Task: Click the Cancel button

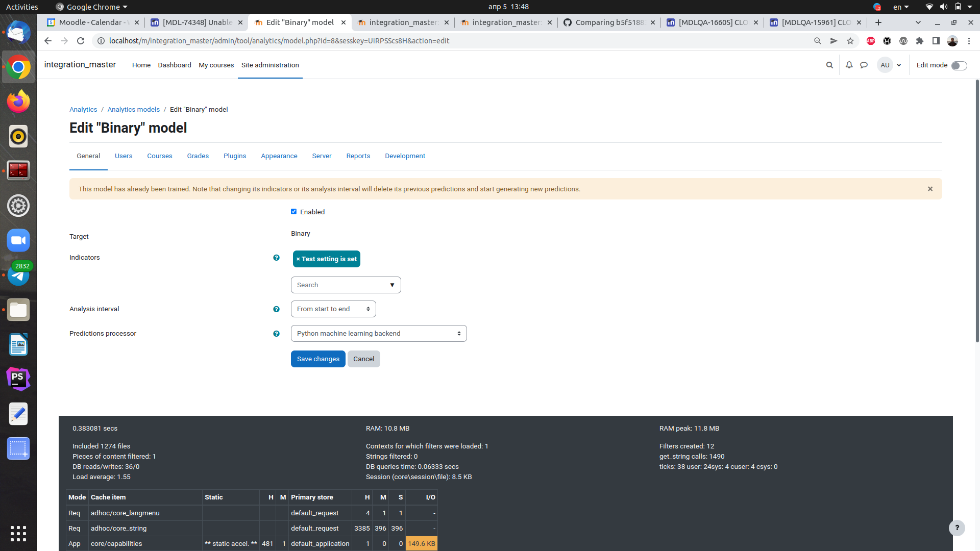Action: pos(364,359)
